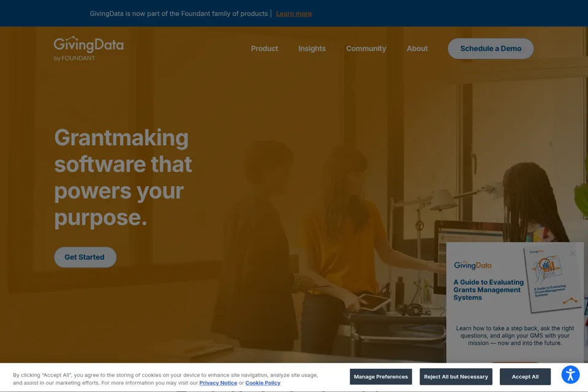The height and width of the screenshot is (392, 588).
Task: Click the GivingData by Foundant logo
Action: [88, 48]
